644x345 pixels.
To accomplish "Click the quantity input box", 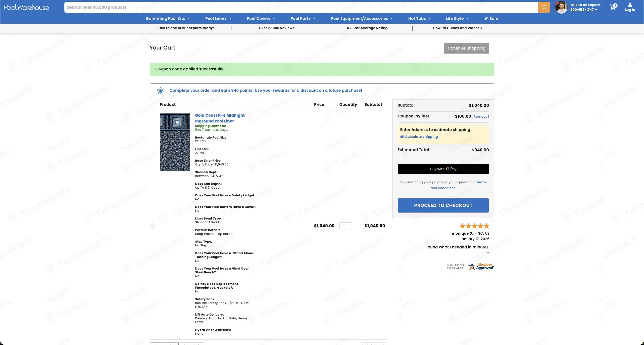I will [345, 226].
